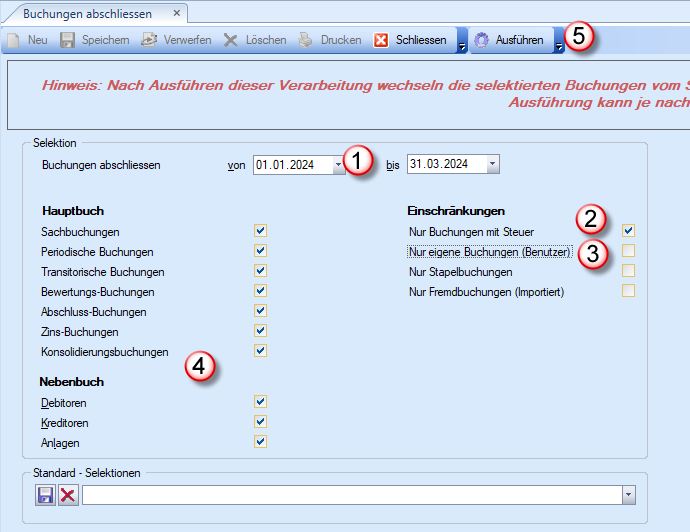Screen dimensions: 690x532
Task: Delete standard selection with red X icon
Action: pyautogui.click(x=67, y=495)
